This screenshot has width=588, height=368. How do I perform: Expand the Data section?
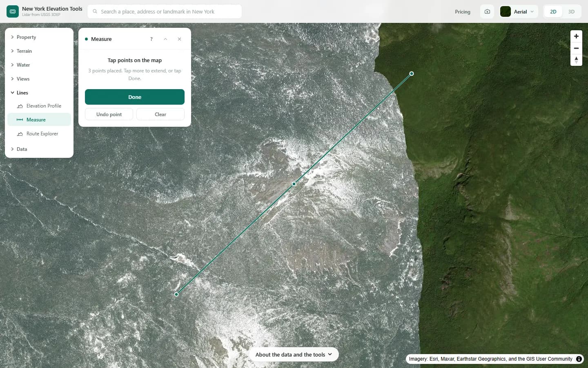click(x=39, y=149)
